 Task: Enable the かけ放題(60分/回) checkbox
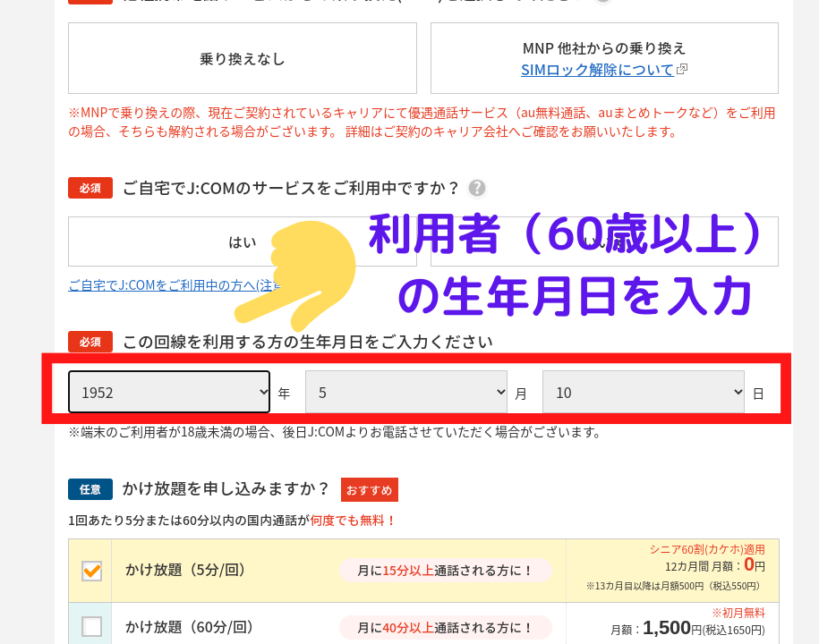[x=91, y=626]
